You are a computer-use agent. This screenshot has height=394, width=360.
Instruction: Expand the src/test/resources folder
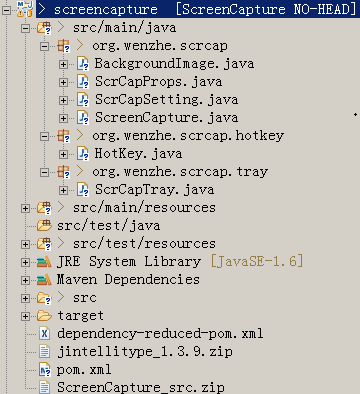click(25, 244)
